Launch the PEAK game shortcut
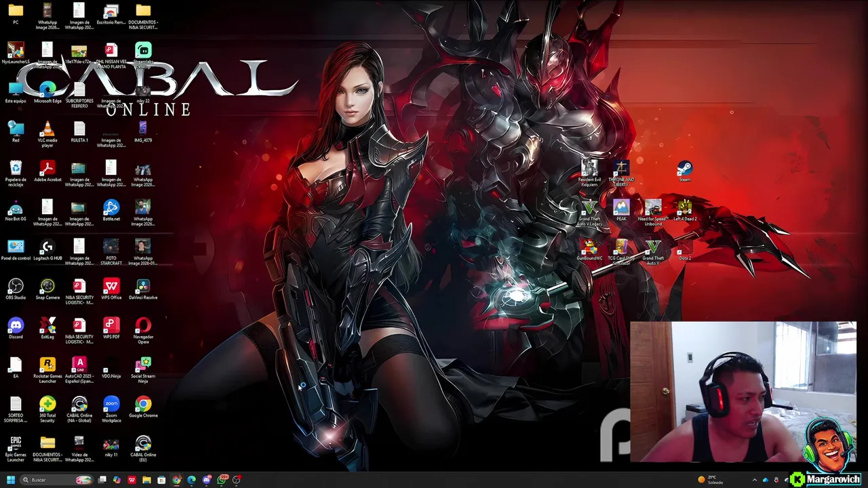 click(x=621, y=210)
